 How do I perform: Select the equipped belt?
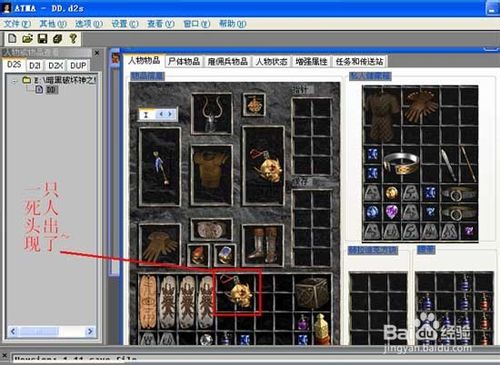point(212,229)
